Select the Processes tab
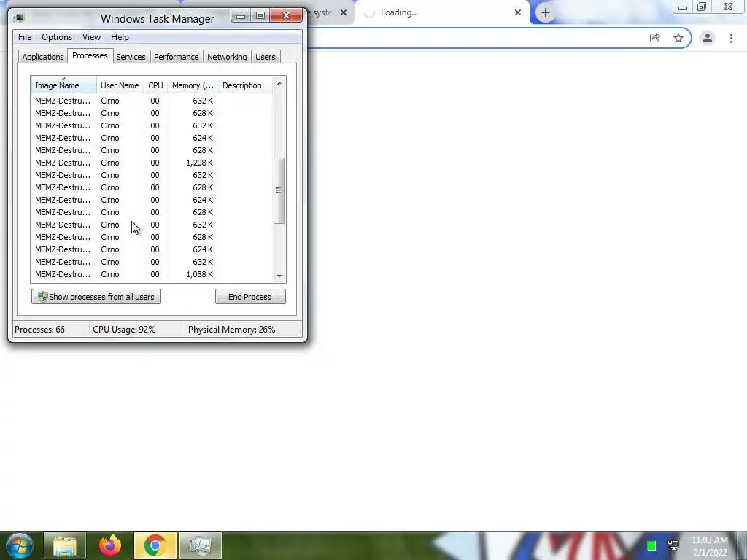Viewport: 747px width, 560px height. pos(90,55)
